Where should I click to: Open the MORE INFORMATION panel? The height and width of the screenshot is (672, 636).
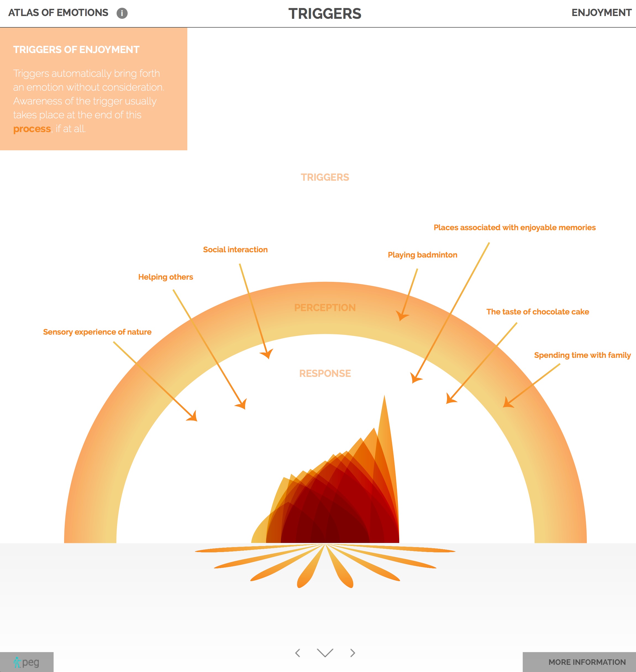click(587, 662)
